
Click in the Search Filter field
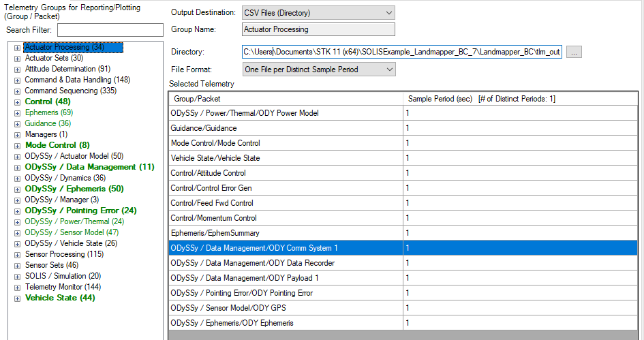point(110,30)
